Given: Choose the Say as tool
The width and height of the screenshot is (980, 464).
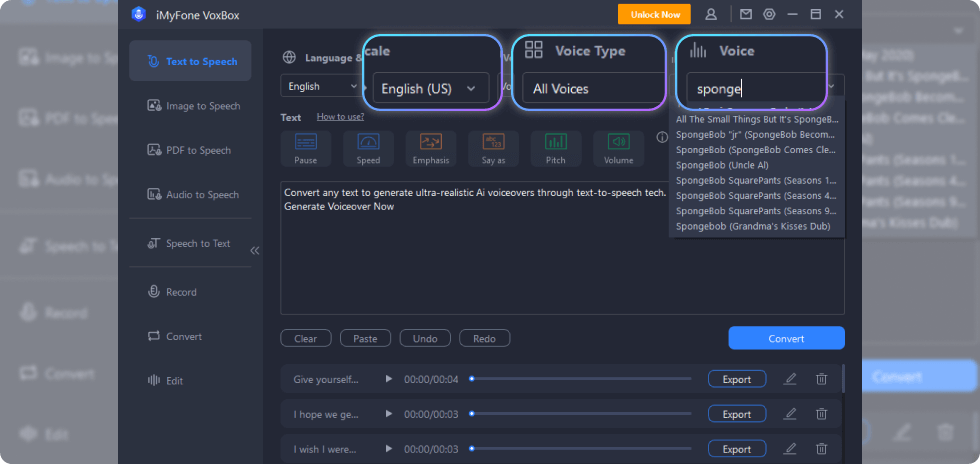Looking at the screenshot, I should 493,149.
